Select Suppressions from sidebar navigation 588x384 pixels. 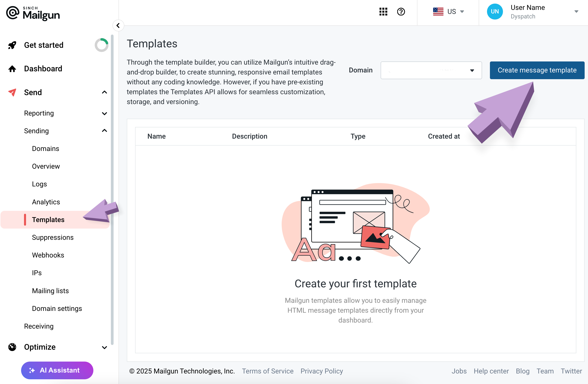point(53,237)
